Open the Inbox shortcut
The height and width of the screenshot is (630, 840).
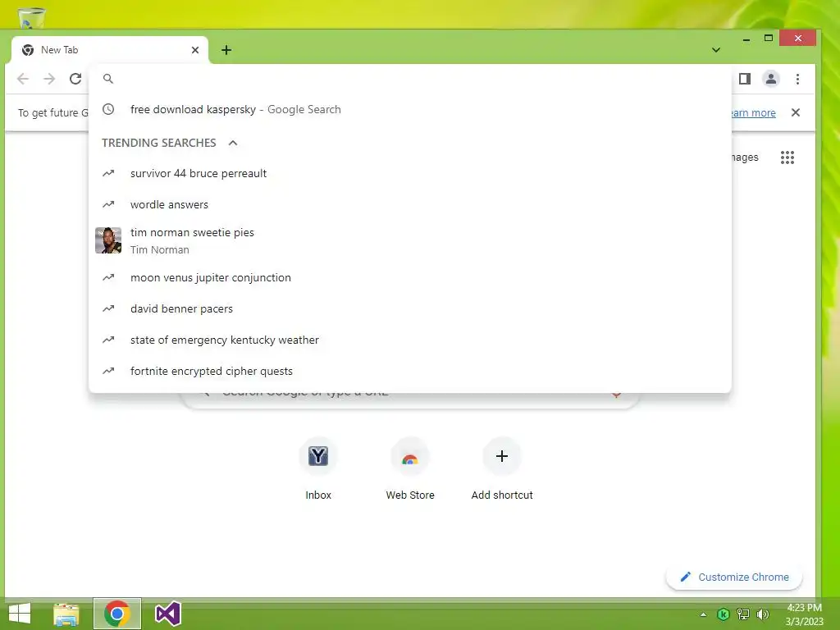coord(318,470)
